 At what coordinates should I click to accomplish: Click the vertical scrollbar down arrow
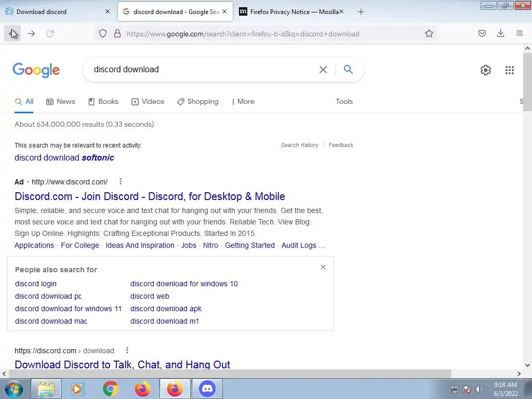coord(527,365)
